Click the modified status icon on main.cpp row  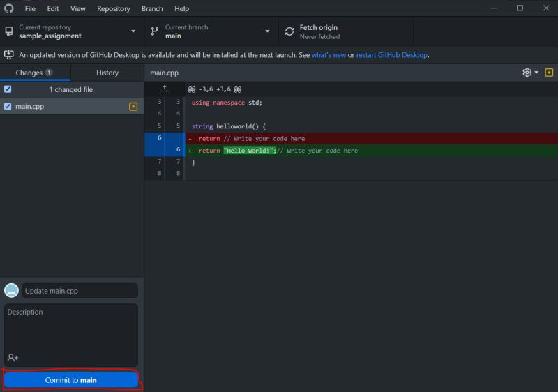pos(133,106)
